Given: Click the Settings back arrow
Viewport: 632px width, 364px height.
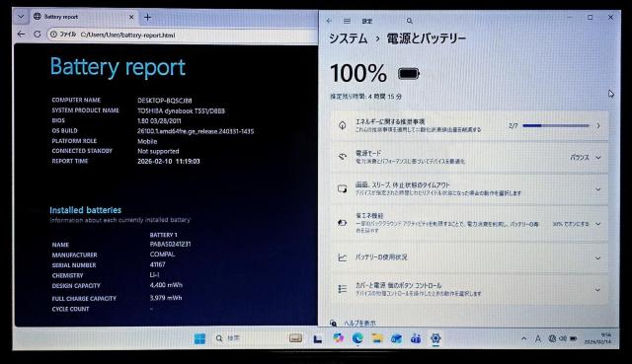Looking at the screenshot, I should click(x=329, y=21).
